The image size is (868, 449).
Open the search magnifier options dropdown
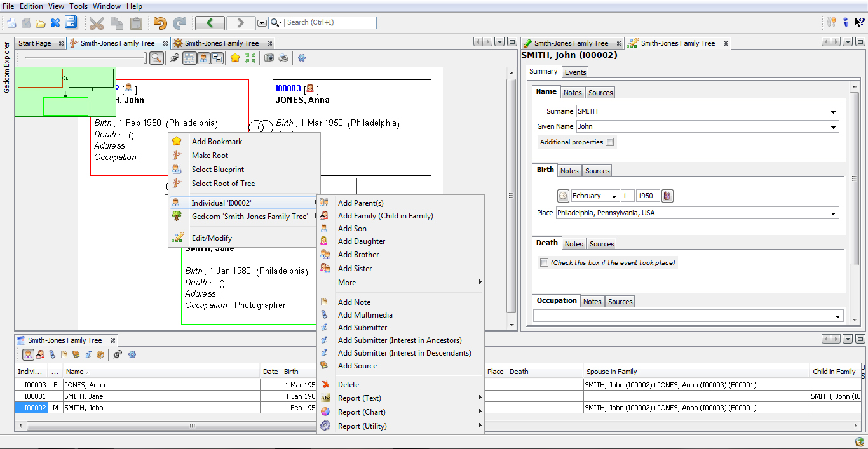[x=276, y=23]
